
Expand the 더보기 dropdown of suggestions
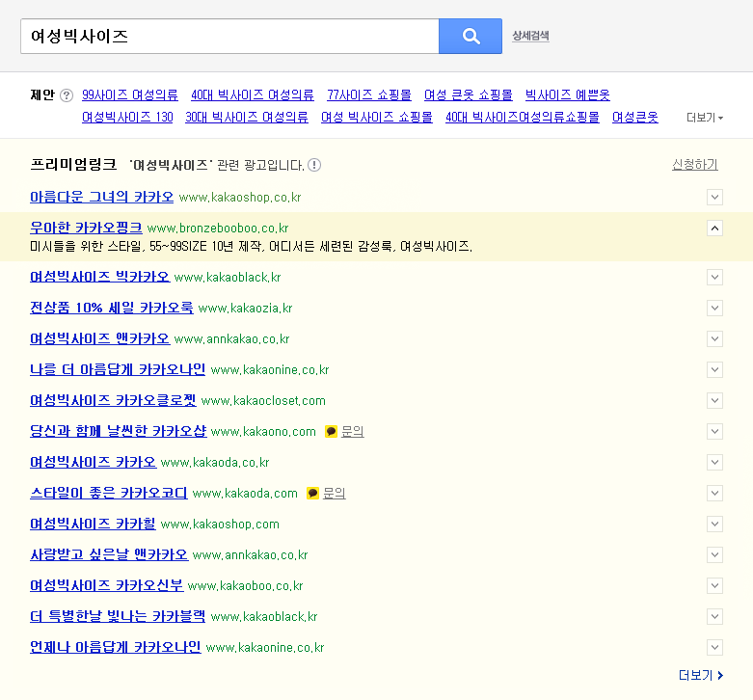pos(705,118)
